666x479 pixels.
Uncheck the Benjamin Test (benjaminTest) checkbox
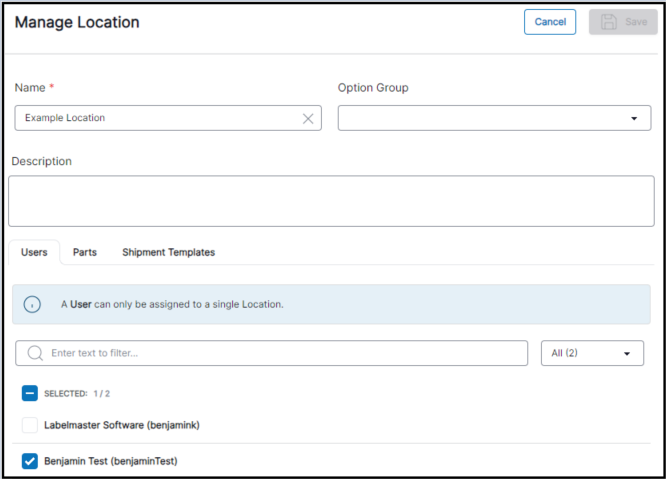pos(30,461)
